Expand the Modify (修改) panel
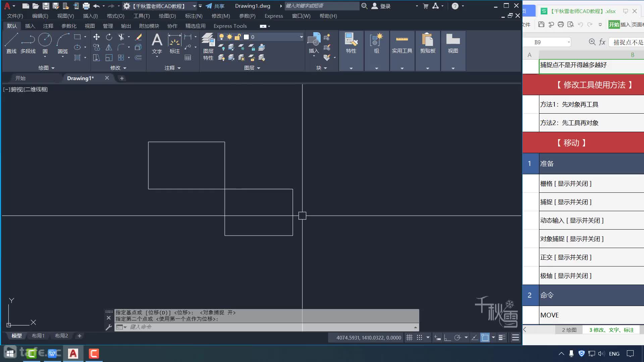This screenshot has width=644, height=362. click(x=118, y=68)
